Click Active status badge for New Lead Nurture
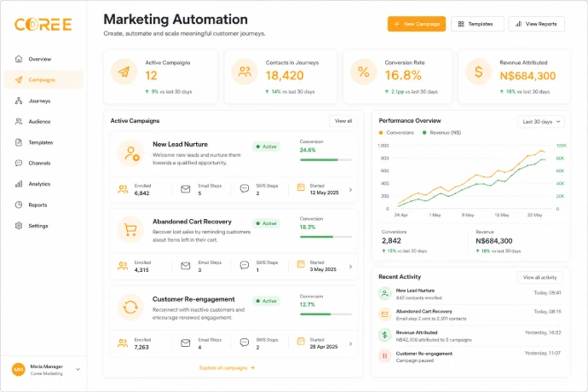The image size is (588, 392). [266, 147]
